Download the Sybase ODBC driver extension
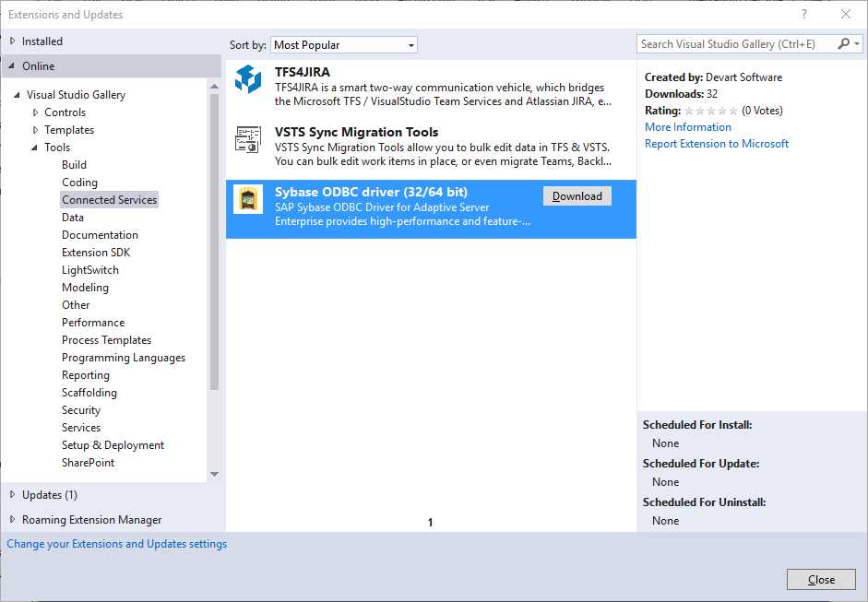The height and width of the screenshot is (602, 868). pyautogui.click(x=577, y=195)
